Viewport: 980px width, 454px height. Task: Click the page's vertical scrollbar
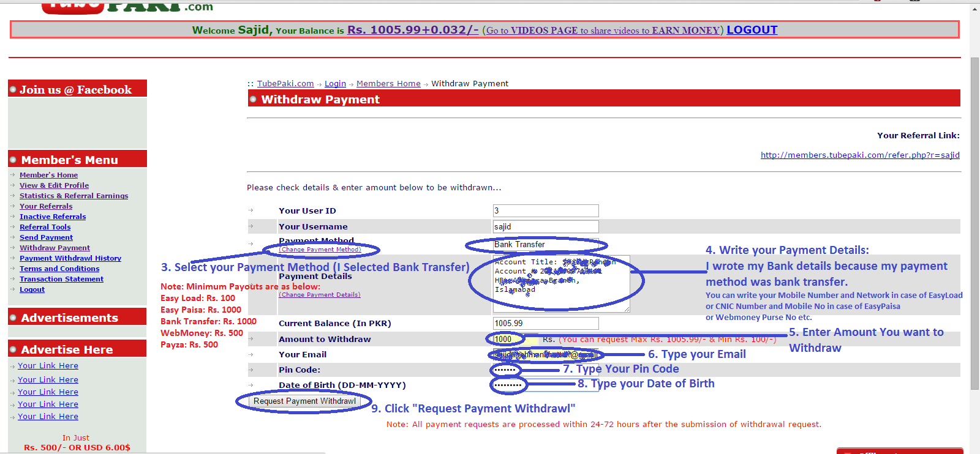tap(974, 224)
